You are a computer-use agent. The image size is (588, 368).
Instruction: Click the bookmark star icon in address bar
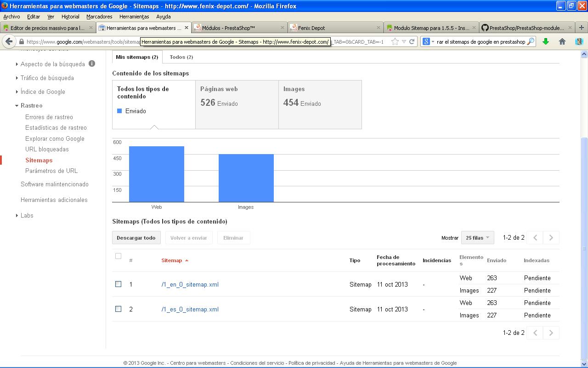point(395,42)
